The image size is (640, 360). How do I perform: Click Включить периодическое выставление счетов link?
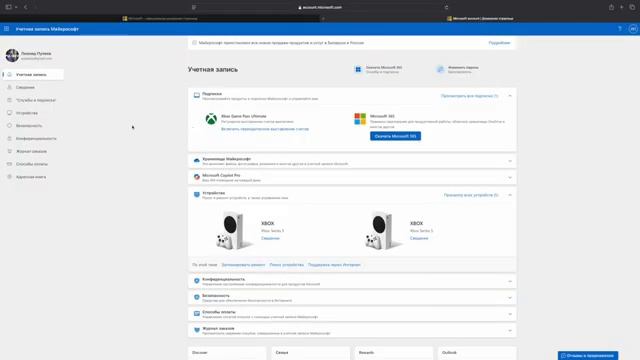pos(265,129)
